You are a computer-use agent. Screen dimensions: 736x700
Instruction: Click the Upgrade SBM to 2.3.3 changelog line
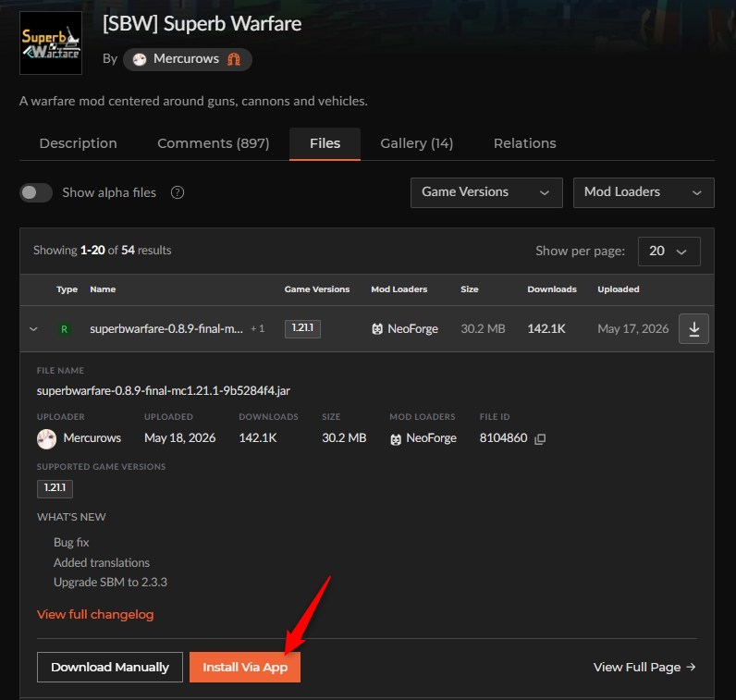[110, 583]
